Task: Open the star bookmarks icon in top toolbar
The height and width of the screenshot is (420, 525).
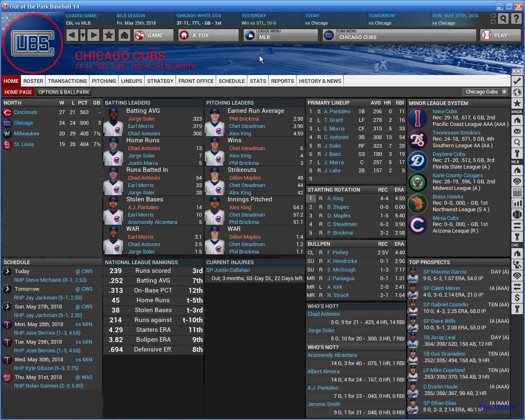Action: coord(109,35)
